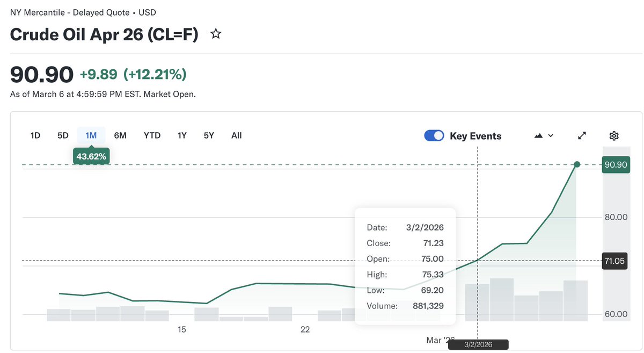Add Crude Oil to watchlist star
The image size is (644, 353).
[x=216, y=34]
